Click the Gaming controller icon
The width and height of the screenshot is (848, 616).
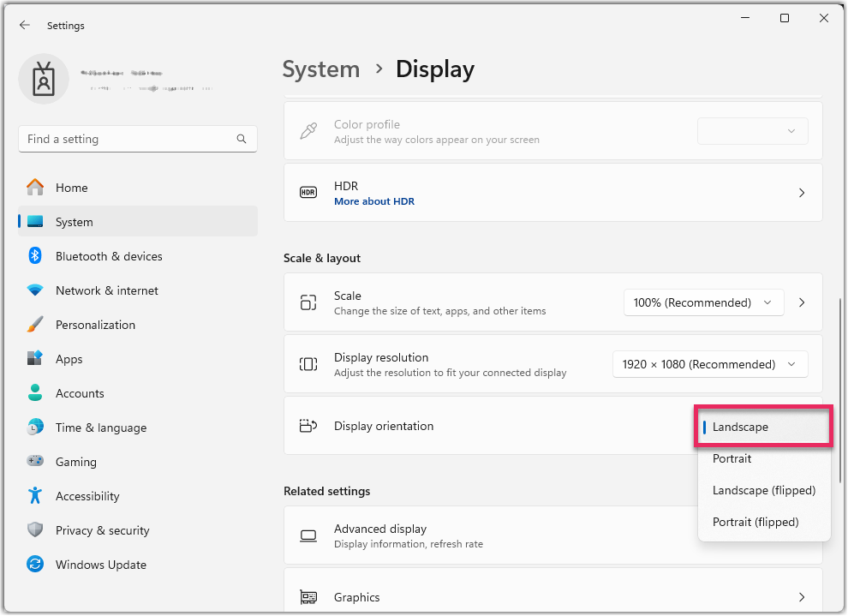click(x=35, y=462)
